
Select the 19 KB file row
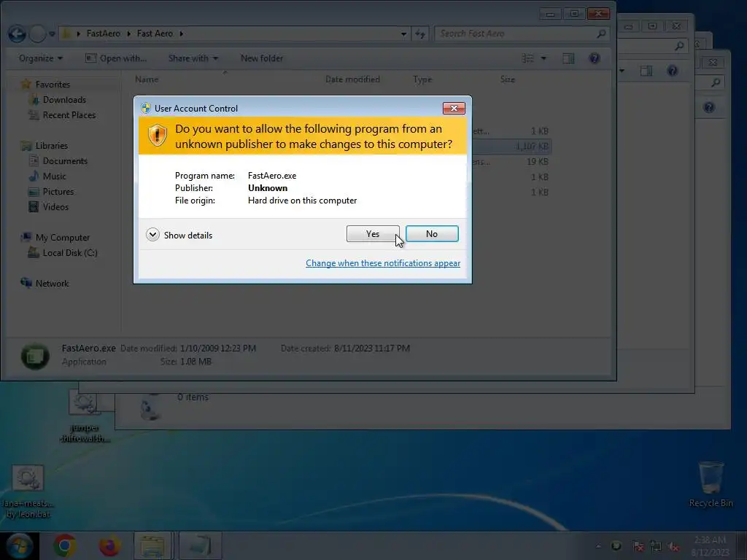[x=511, y=161]
